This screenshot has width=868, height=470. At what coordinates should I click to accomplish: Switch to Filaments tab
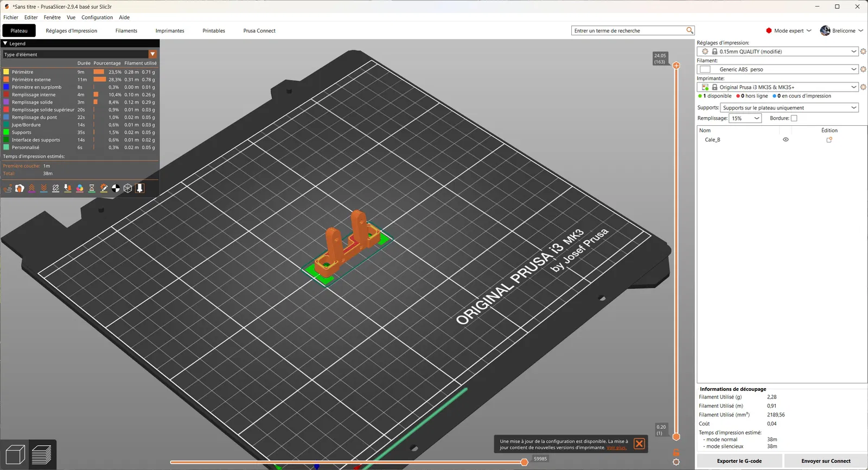126,31
